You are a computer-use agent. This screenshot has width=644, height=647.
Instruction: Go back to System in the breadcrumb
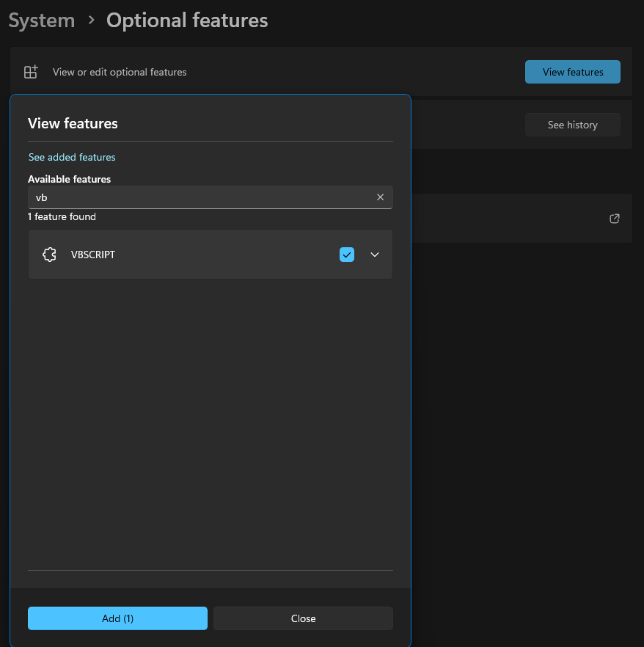[x=42, y=21]
